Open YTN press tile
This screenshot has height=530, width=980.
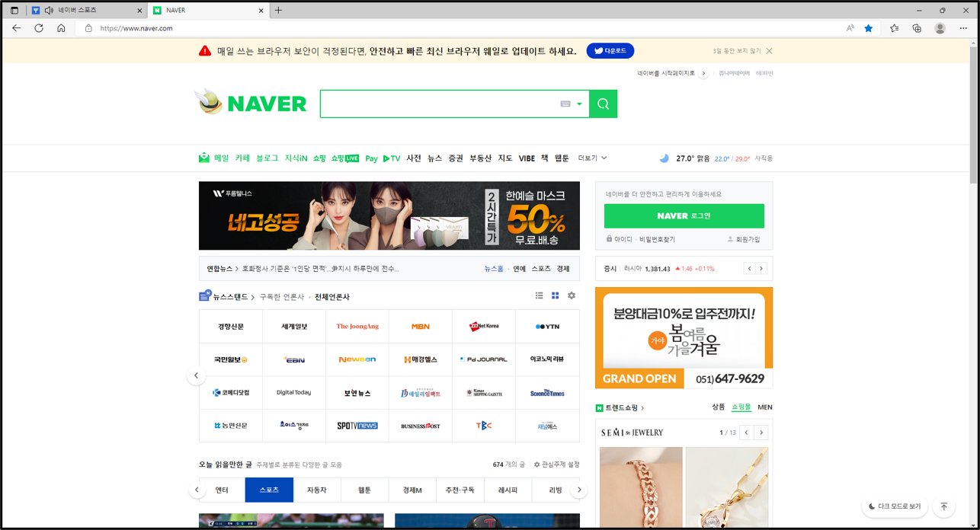(547, 327)
